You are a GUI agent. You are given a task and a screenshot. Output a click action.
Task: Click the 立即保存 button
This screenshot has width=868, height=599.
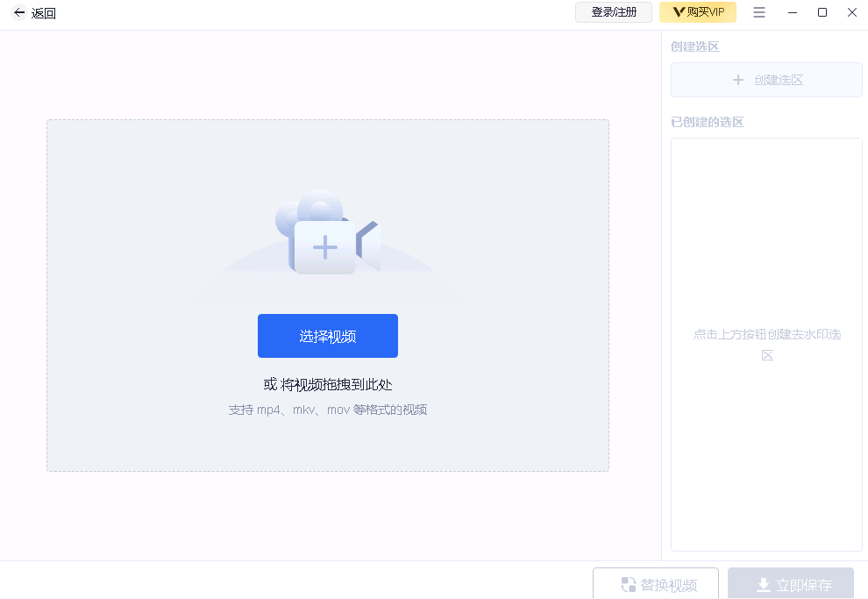[x=791, y=583]
